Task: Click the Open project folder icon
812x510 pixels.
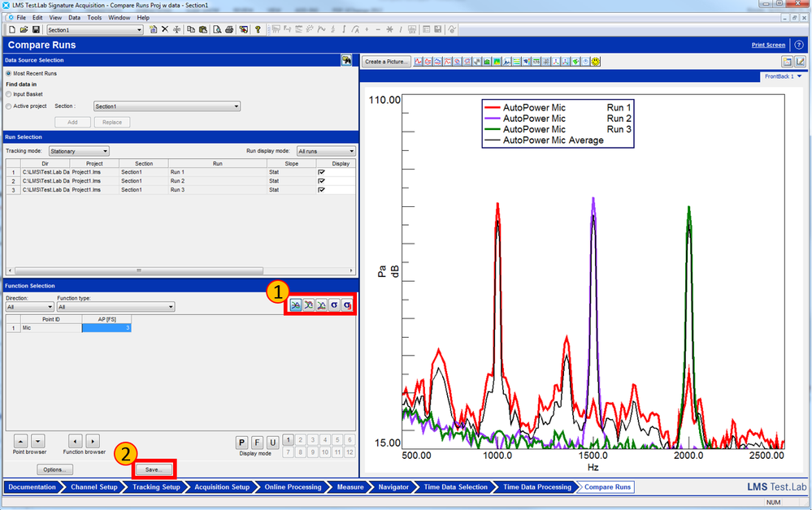Action: click(x=24, y=30)
